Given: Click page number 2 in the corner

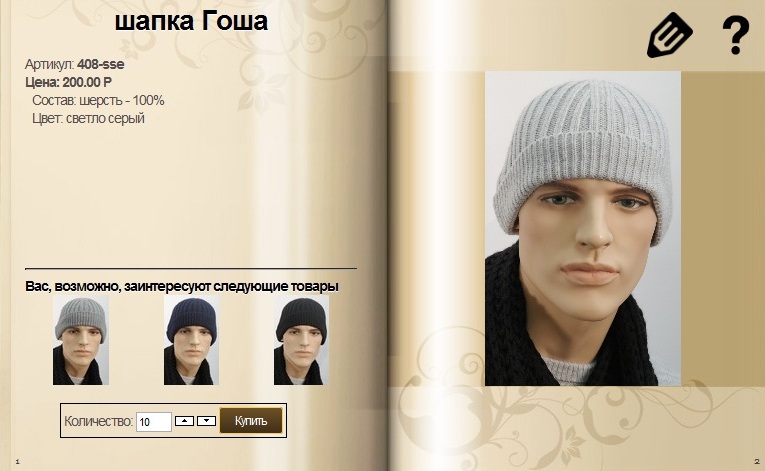Looking at the screenshot, I should (757, 461).
